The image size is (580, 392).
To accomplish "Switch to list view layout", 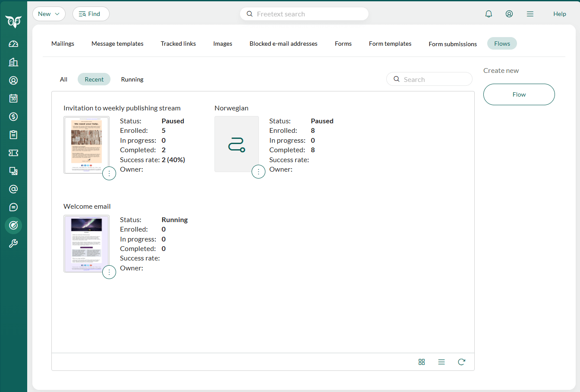I will 441,362.
